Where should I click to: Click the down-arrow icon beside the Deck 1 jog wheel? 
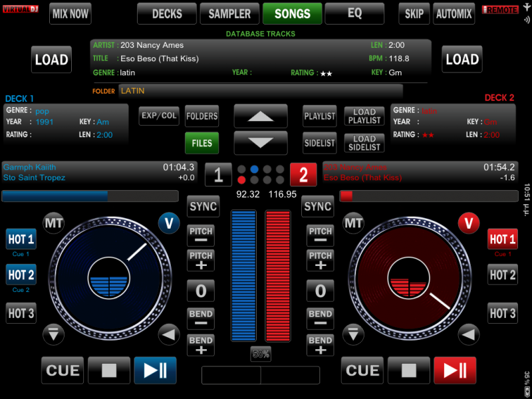tap(54, 334)
